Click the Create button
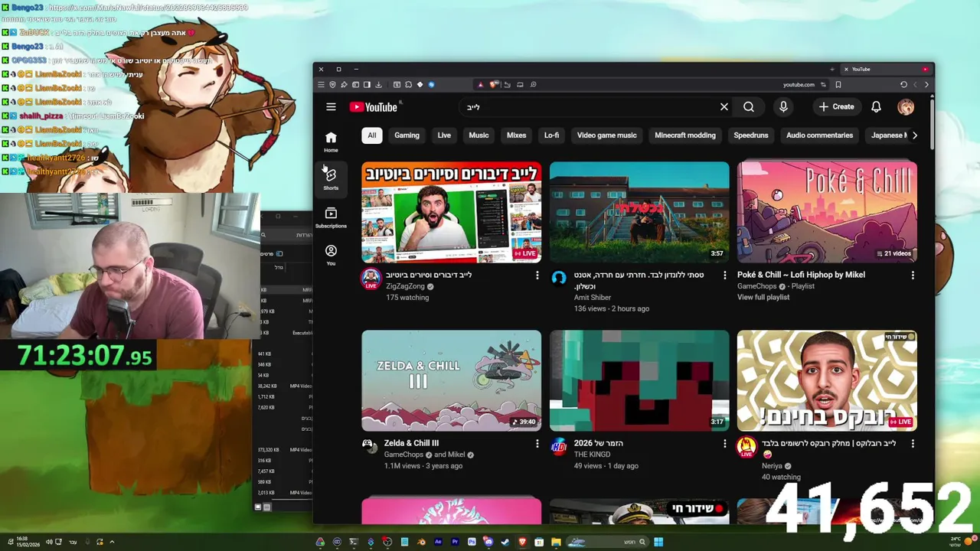The width and height of the screenshot is (980, 551). tap(836, 107)
